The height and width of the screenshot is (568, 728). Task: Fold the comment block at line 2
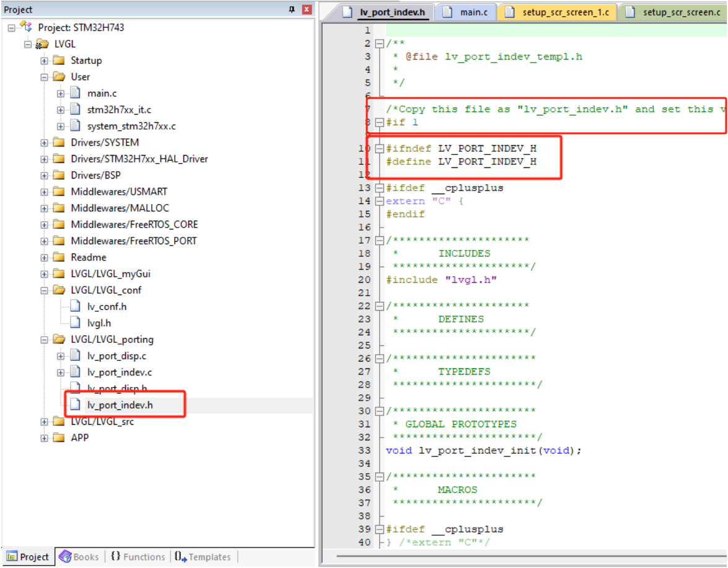pyautogui.click(x=379, y=43)
